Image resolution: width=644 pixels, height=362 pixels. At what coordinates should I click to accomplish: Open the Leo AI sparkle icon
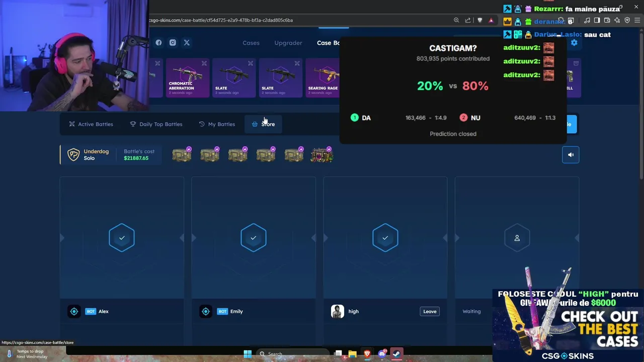(x=617, y=20)
